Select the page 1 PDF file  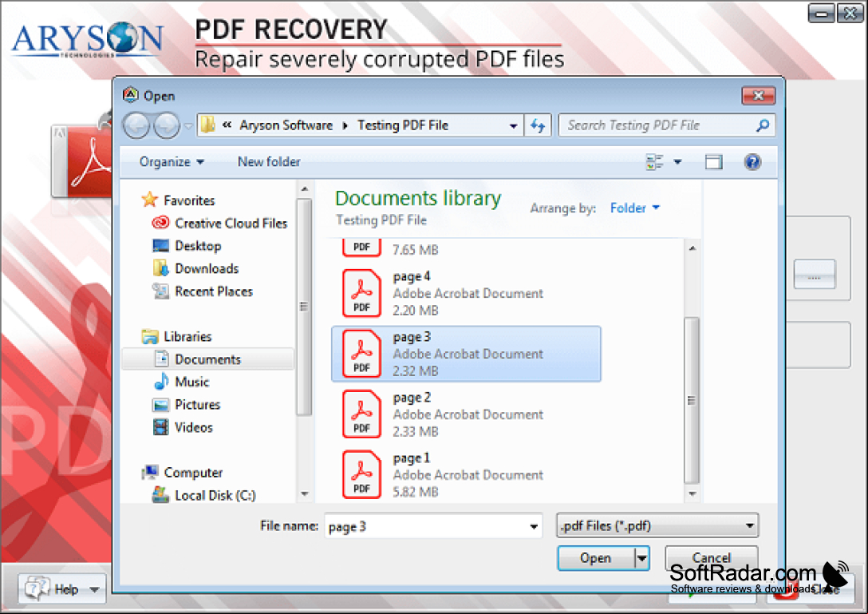(466, 474)
